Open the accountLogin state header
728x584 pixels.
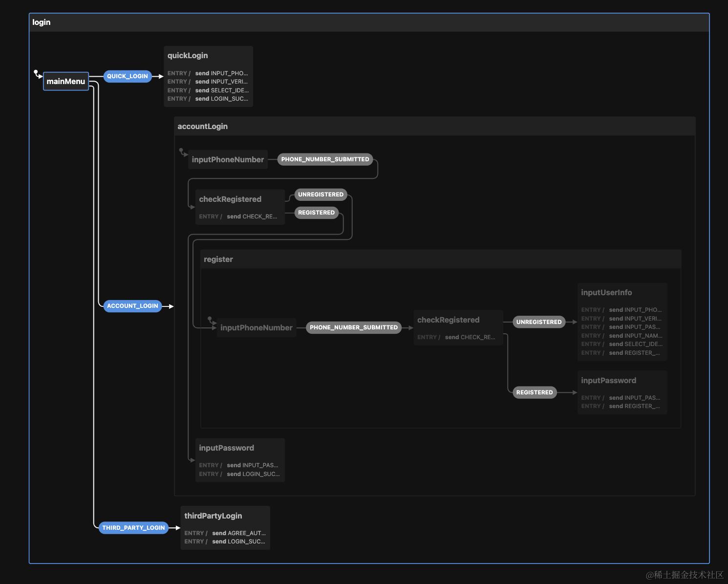tap(435, 126)
